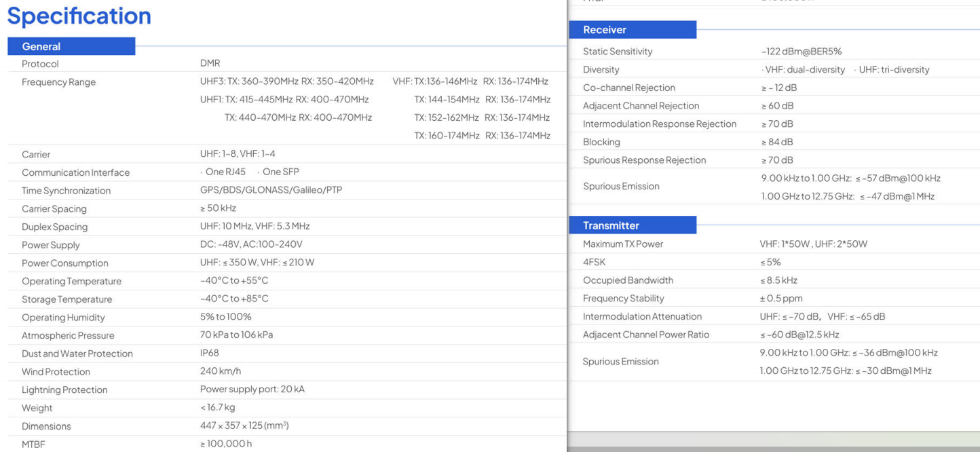Click the Static Sensitivity label
Image resolution: width=980 pixels, height=452 pixels.
click(618, 52)
